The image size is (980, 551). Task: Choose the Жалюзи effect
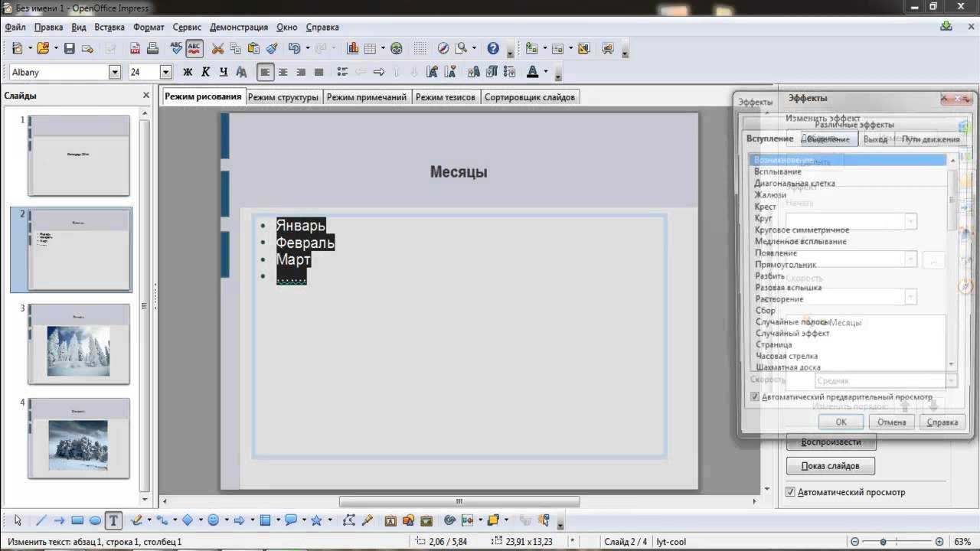click(770, 195)
